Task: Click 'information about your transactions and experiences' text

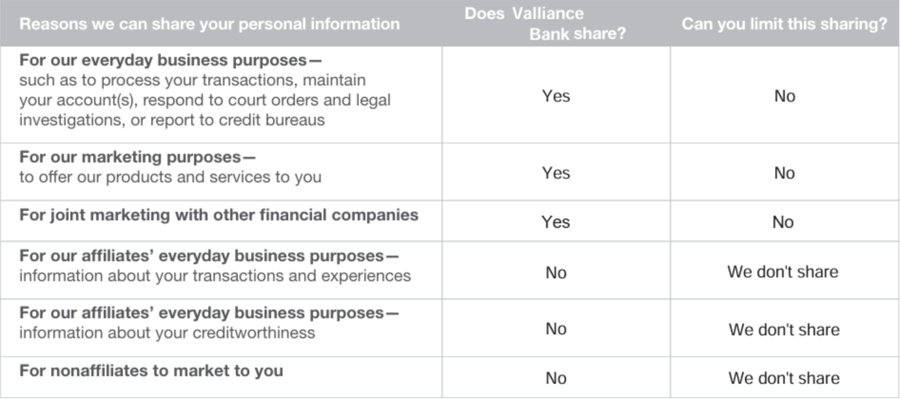Action: tap(215, 276)
